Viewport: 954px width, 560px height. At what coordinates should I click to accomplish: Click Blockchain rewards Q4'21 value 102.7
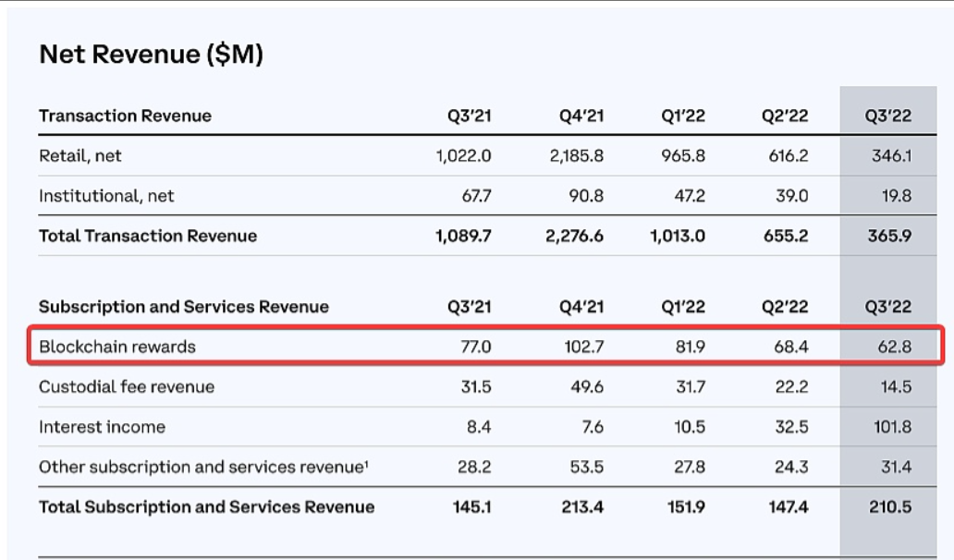point(582,347)
